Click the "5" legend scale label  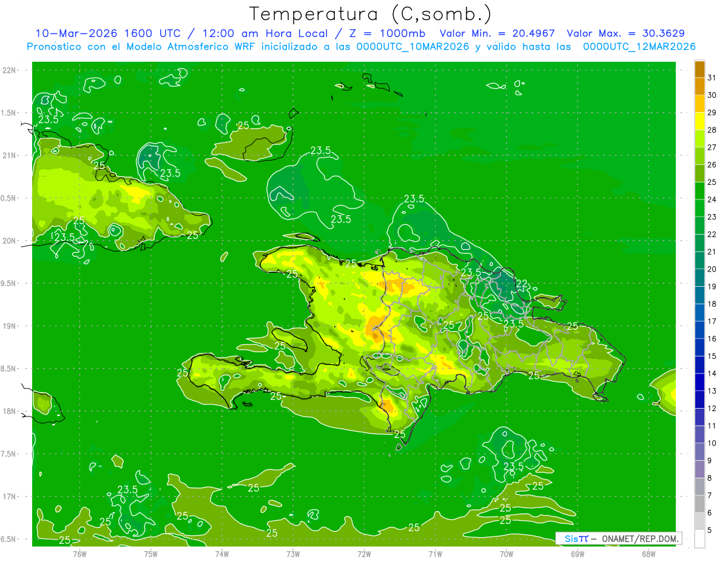tap(710, 530)
